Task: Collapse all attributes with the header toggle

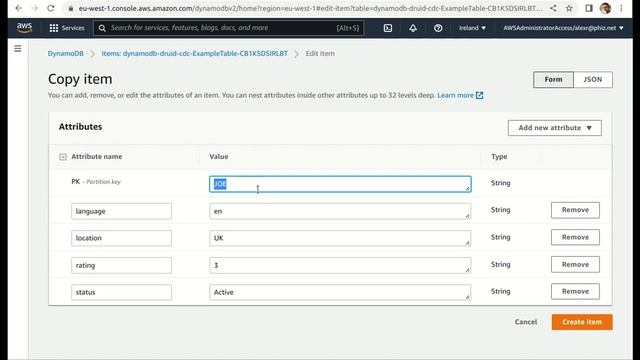Action: (63, 157)
